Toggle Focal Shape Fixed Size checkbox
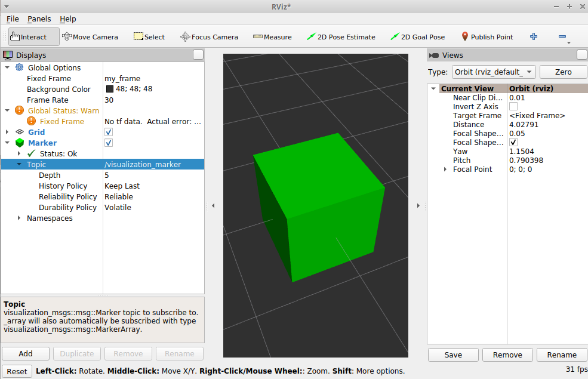 click(x=513, y=143)
